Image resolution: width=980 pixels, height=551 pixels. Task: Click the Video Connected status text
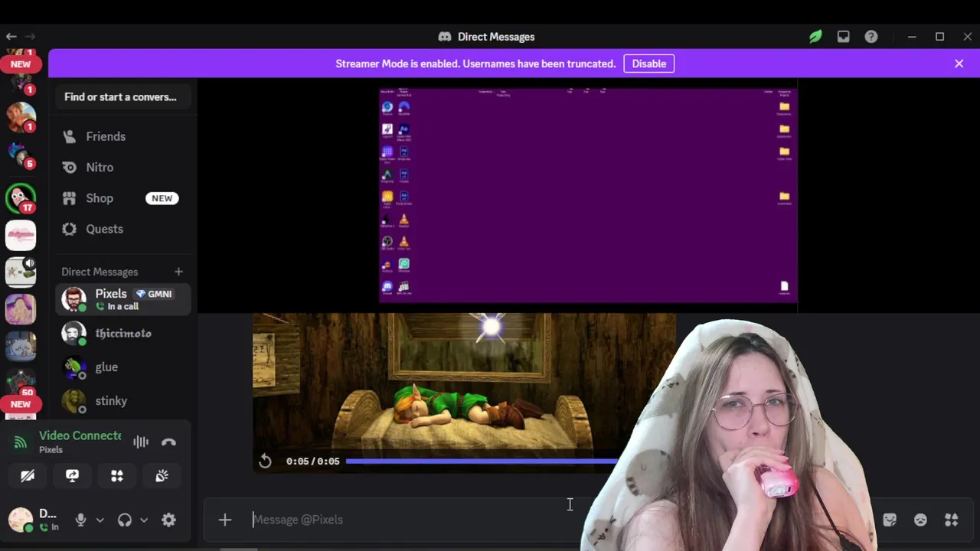click(x=80, y=435)
